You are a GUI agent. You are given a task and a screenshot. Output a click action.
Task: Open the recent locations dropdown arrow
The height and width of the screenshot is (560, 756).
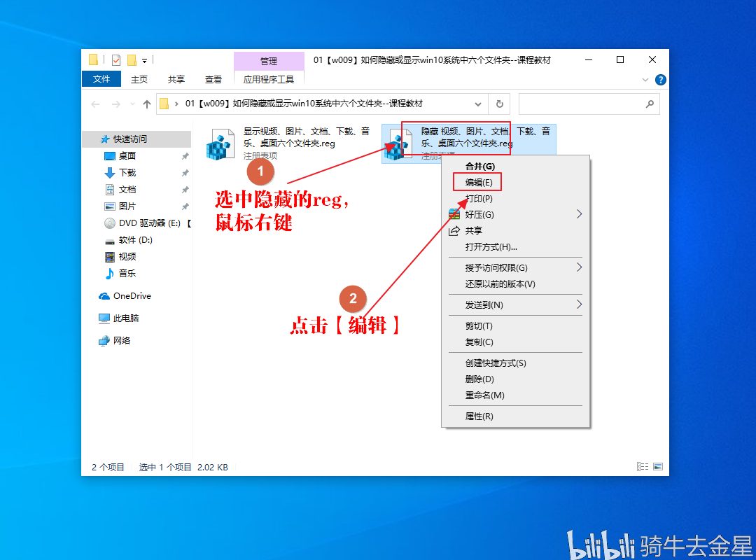pyautogui.click(x=132, y=104)
